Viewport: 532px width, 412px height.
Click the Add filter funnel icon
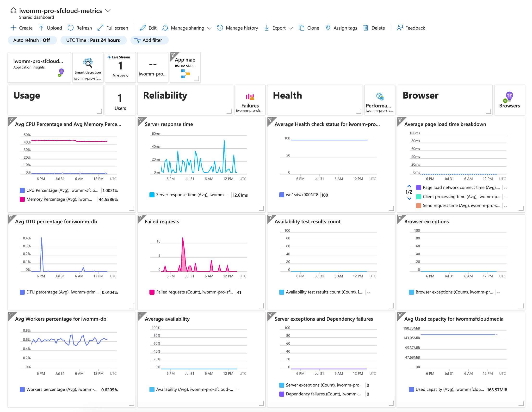click(137, 40)
